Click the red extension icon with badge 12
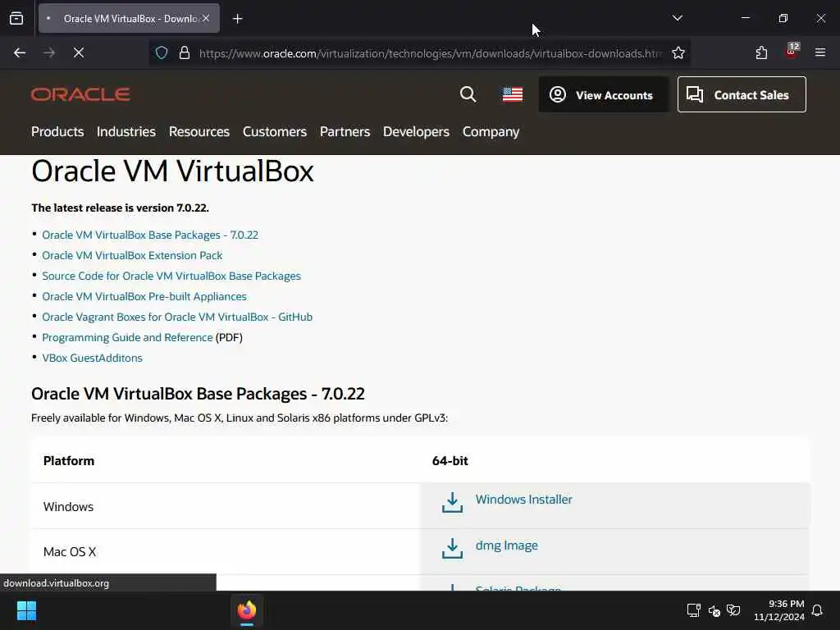The width and height of the screenshot is (840, 630). 792,52
